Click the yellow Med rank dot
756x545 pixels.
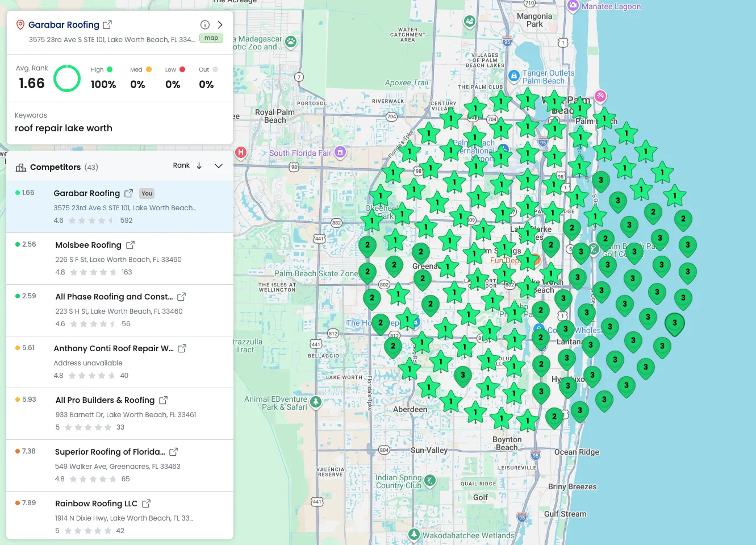(149, 69)
